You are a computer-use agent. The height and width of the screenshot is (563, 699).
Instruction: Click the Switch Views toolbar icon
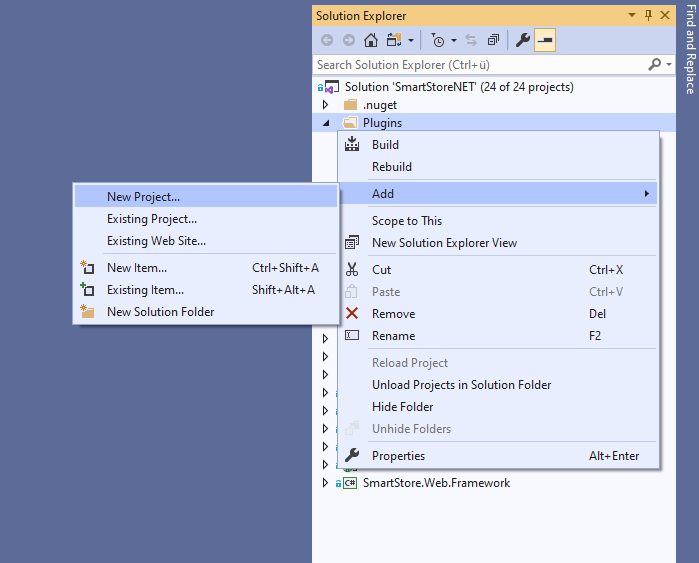[393, 40]
